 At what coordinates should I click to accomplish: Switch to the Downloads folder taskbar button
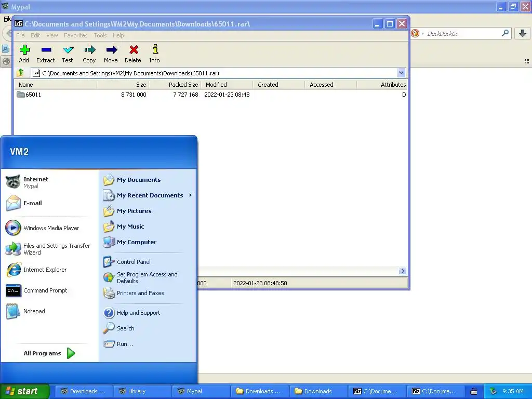coord(318,391)
